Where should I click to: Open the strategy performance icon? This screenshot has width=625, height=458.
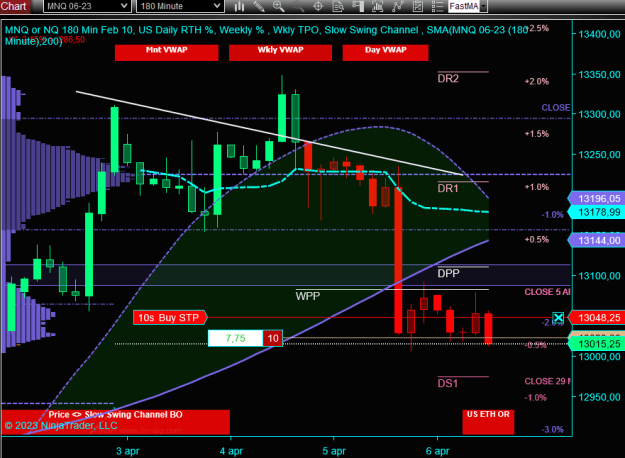coord(418,6)
